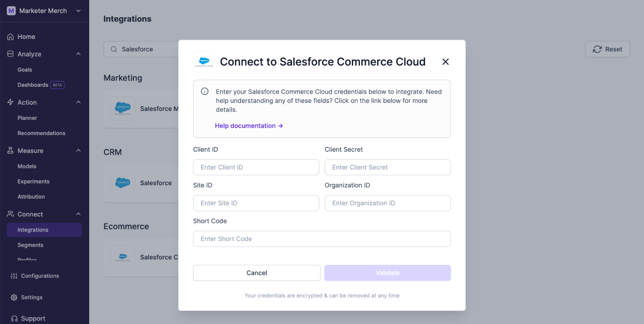Click the Reset button

click(607, 49)
